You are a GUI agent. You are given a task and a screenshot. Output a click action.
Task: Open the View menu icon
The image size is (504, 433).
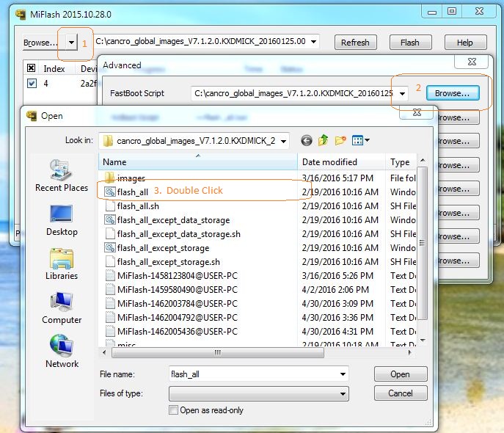[361, 140]
